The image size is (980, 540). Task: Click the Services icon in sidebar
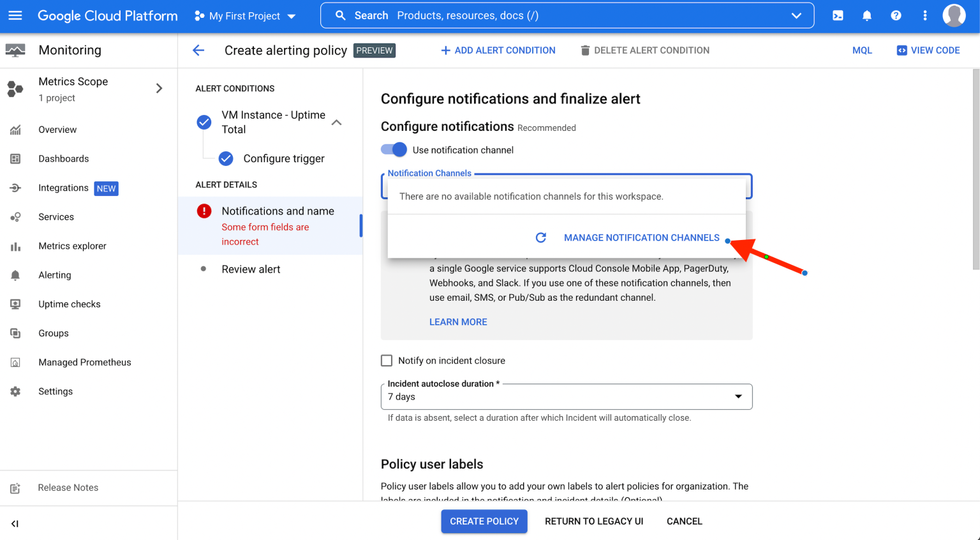pos(15,217)
